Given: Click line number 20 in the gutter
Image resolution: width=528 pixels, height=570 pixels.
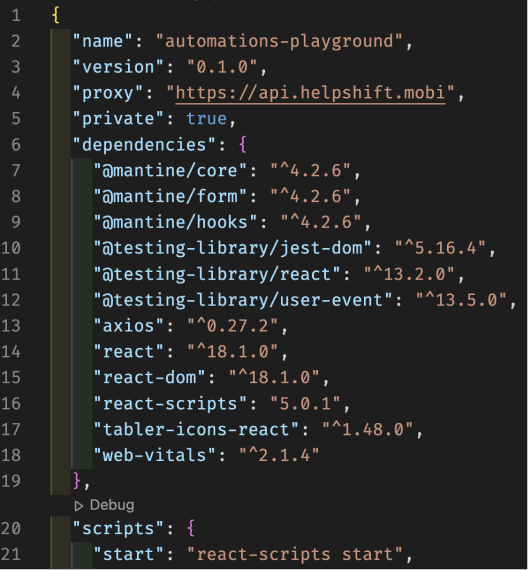Looking at the screenshot, I should 11,529.
